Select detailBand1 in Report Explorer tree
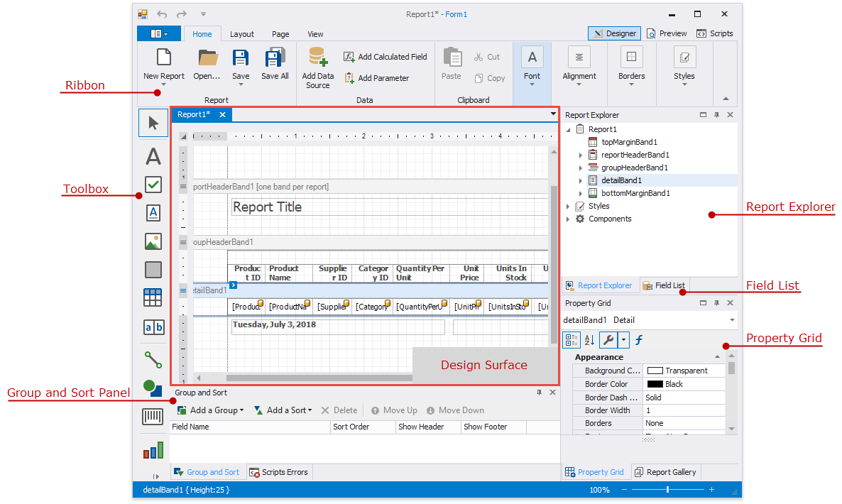The height and width of the screenshot is (504, 842). 621,180
